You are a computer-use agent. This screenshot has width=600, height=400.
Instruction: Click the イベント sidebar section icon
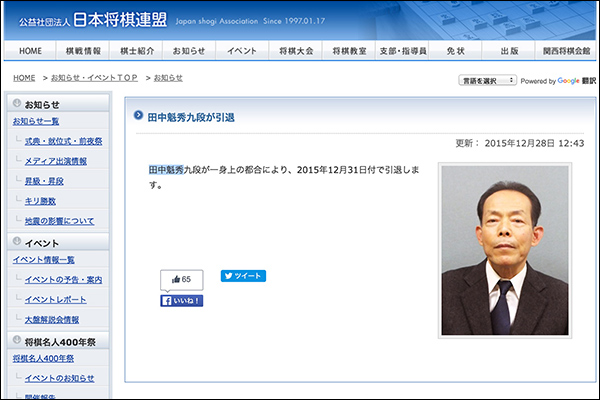(15, 243)
